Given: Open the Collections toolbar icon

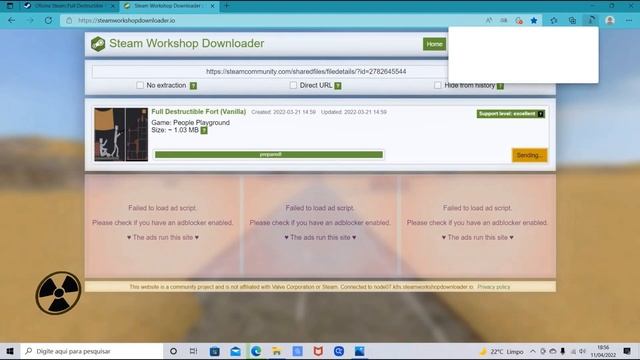Looking at the screenshot, I should pos(572,20).
